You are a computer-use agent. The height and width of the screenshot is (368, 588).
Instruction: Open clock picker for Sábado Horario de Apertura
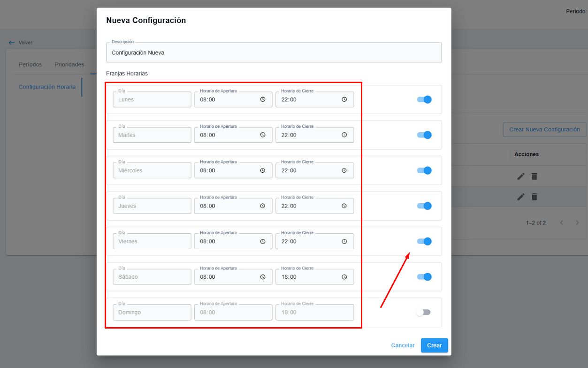tap(263, 277)
